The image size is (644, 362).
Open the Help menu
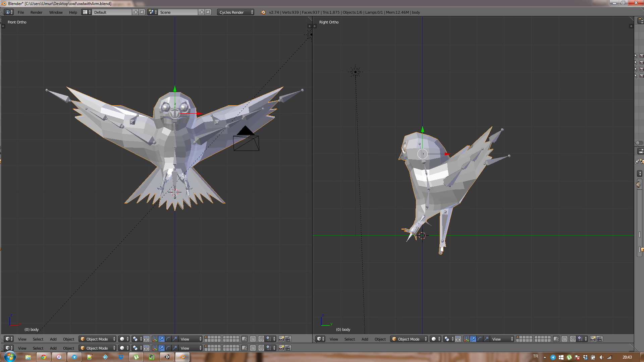[73, 12]
